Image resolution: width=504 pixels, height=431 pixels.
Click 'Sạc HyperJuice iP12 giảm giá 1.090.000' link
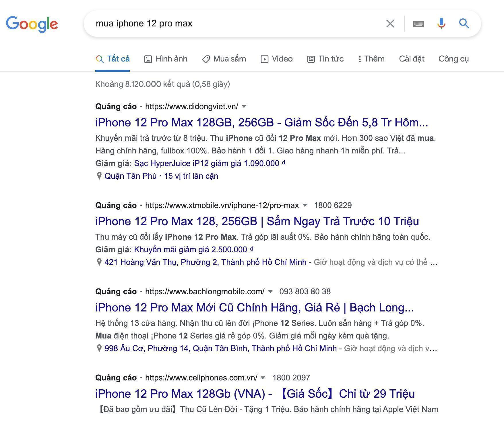210,163
